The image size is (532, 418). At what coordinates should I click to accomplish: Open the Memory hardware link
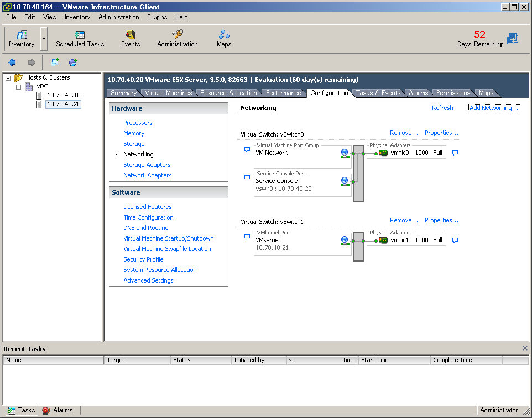pos(134,133)
